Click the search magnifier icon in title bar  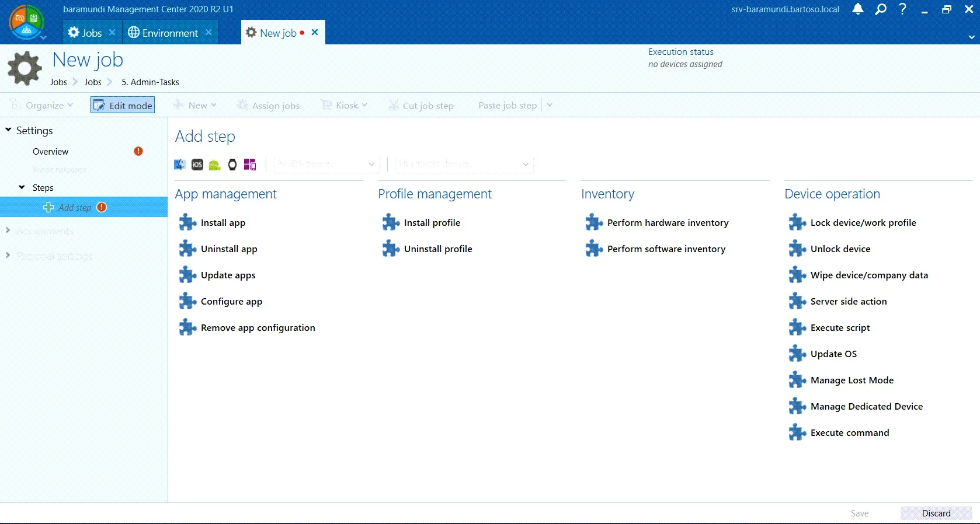point(880,9)
